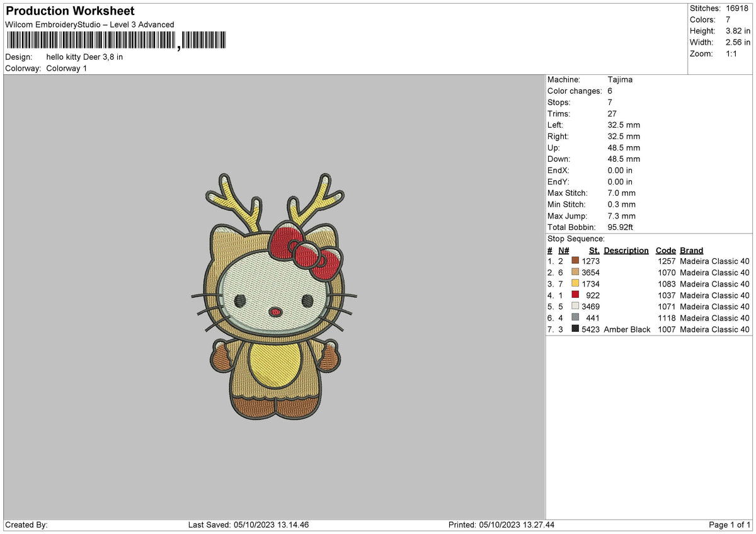The height and width of the screenshot is (534, 756).
Task: Click the 'Created By:' footer label
Action: pyautogui.click(x=26, y=525)
